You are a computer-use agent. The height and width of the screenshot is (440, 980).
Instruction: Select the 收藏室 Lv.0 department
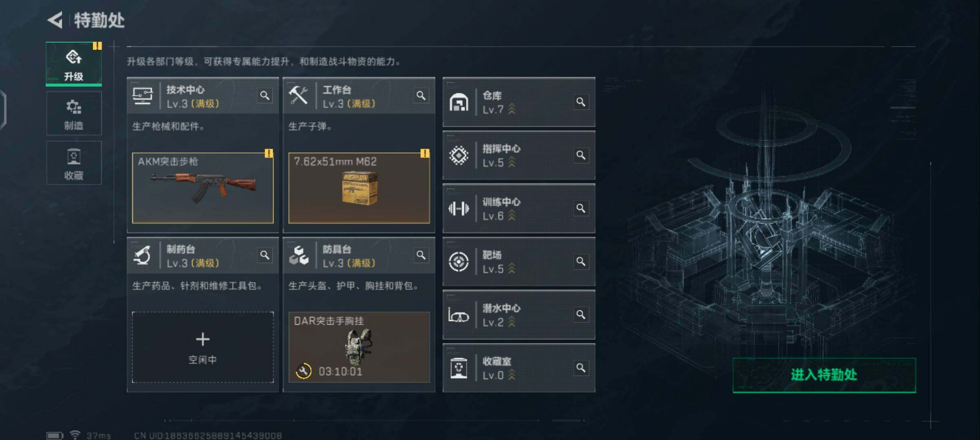click(x=519, y=368)
